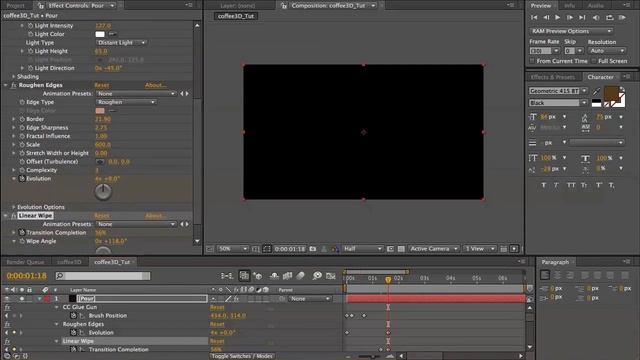
Task: Jump to last frame in Preview panel
Action: click(x=582, y=18)
